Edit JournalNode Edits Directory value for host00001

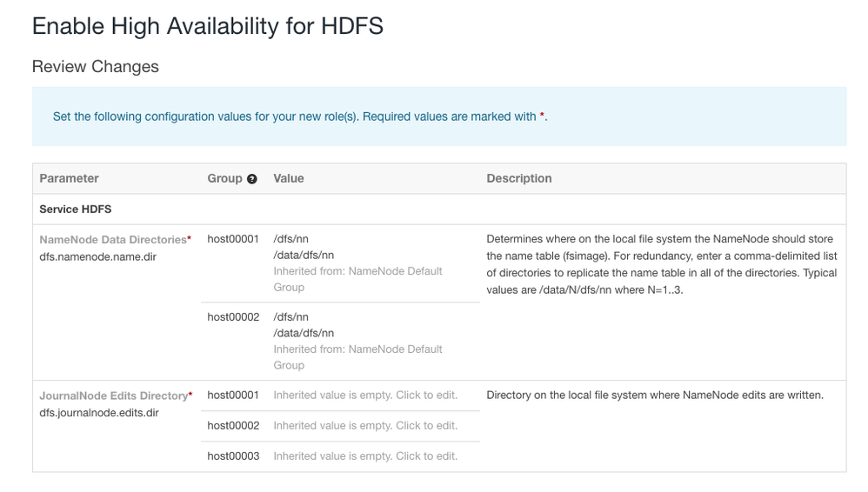(365, 396)
